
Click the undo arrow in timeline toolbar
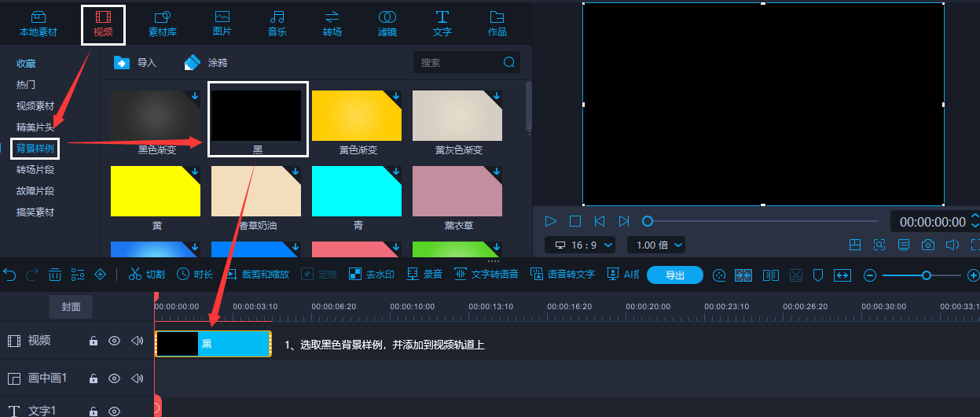(x=10, y=275)
